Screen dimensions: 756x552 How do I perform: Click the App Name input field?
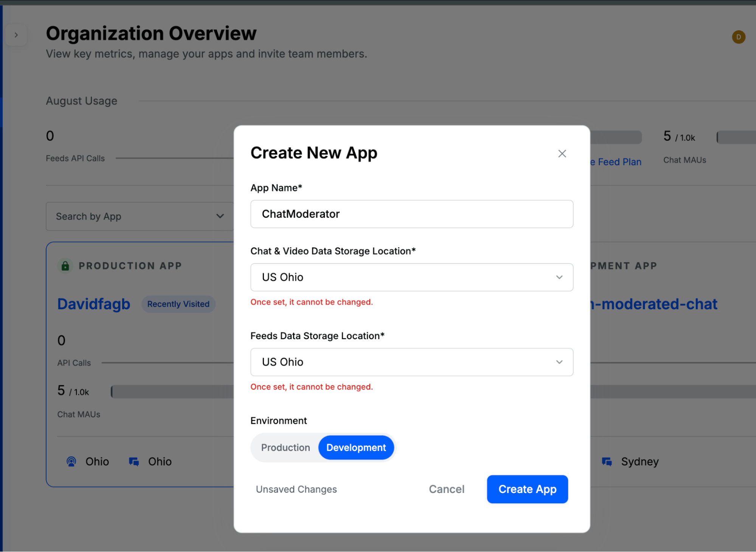click(x=411, y=214)
